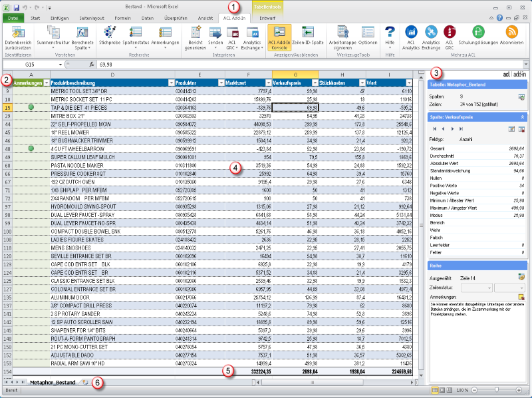This screenshot has height=398, width=532.
Task: Open Schulungslösungen from the ribbon
Action: [477, 32]
